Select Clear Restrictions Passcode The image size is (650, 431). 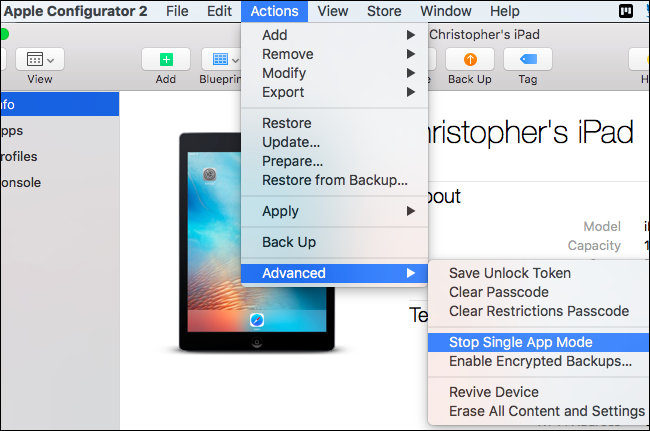[539, 311]
